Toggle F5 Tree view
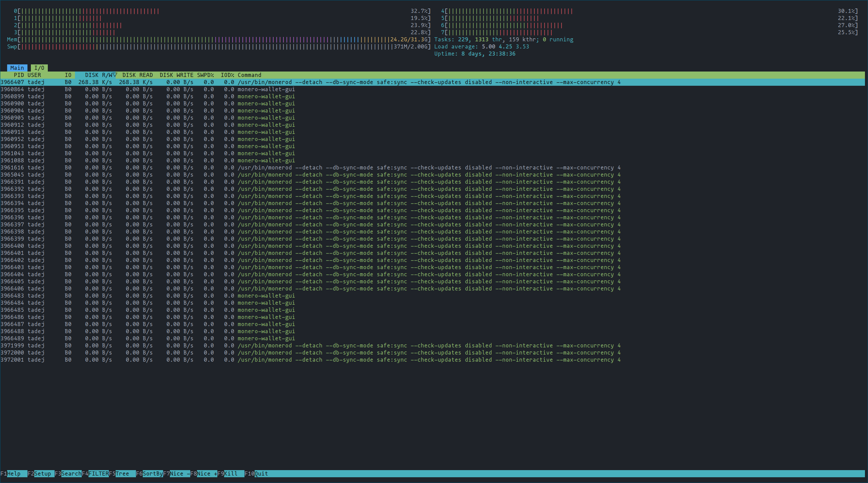 (122, 474)
